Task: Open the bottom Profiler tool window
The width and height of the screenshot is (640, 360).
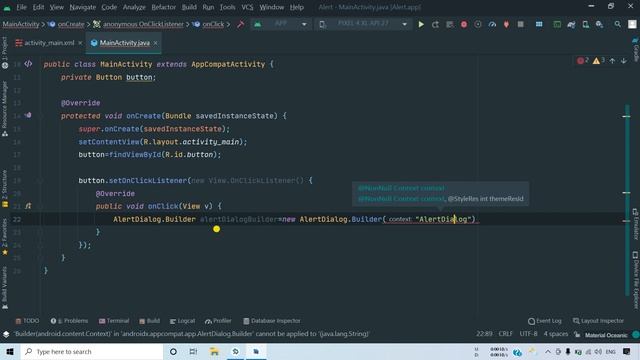Action: pos(218,321)
